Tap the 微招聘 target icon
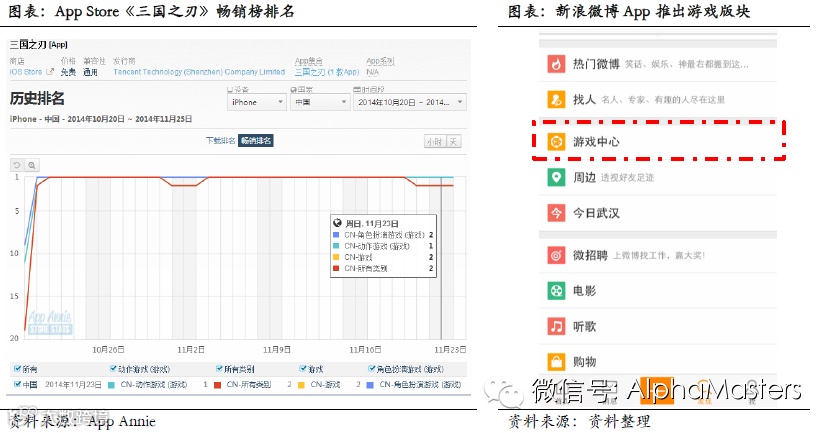 tap(556, 255)
